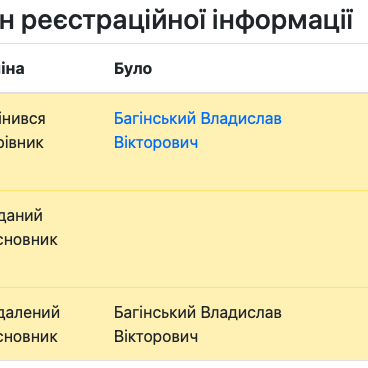Viewport: 368px width, 368px height.
Task: Click the black Багінський Владислав text in the last row
Action: pyautogui.click(x=198, y=313)
